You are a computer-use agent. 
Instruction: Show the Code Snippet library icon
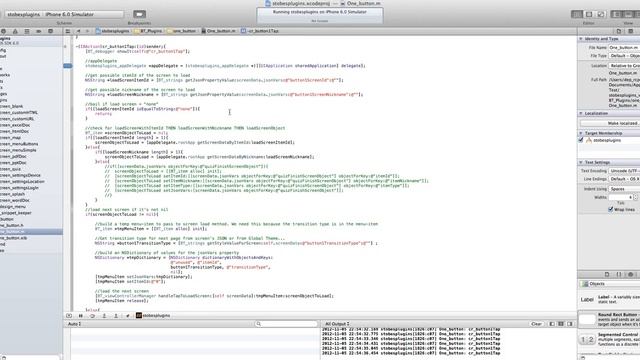pos(619,274)
